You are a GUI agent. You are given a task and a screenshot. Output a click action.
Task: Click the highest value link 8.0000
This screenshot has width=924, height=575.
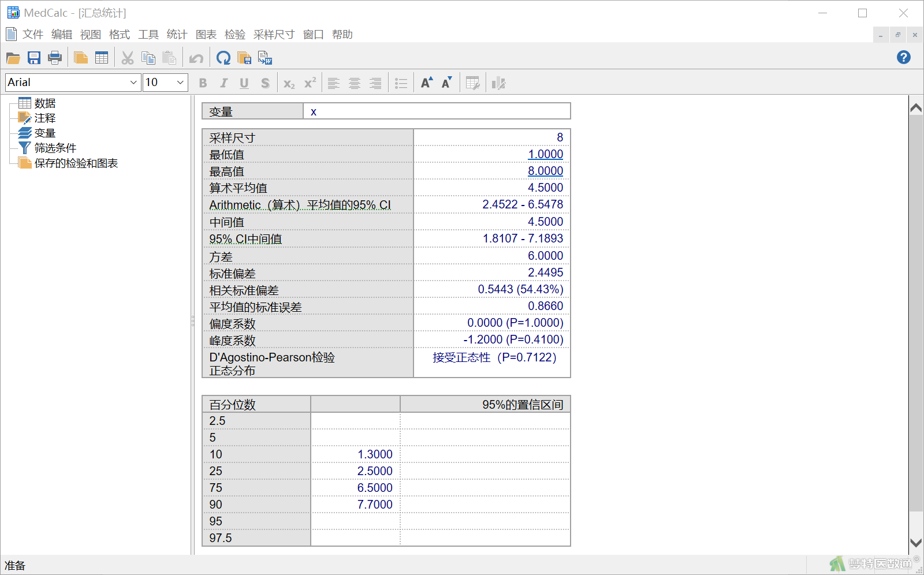(545, 171)
